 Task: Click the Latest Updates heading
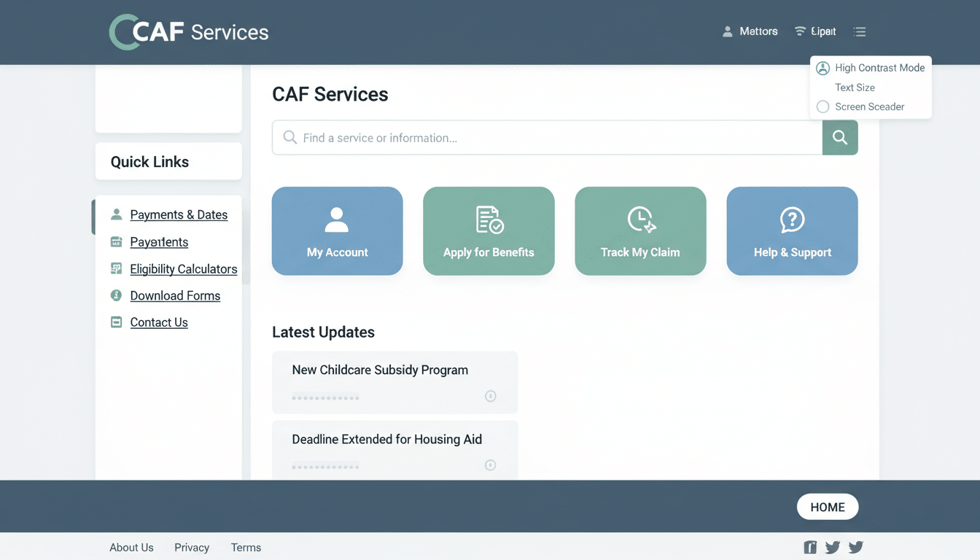tap(323, 332)
